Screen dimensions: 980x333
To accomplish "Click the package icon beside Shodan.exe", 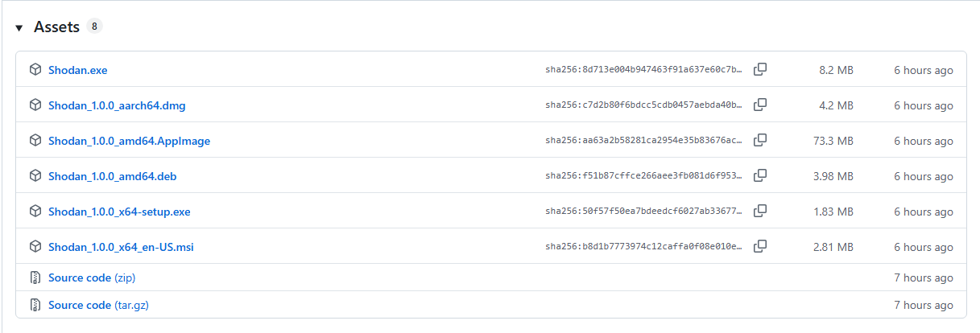I will pyautogui.click(x=35, y=70).
